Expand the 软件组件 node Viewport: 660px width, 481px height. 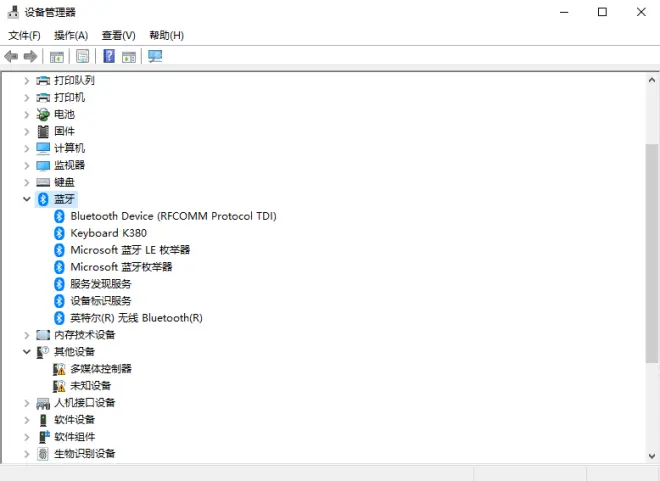(27, 437)
